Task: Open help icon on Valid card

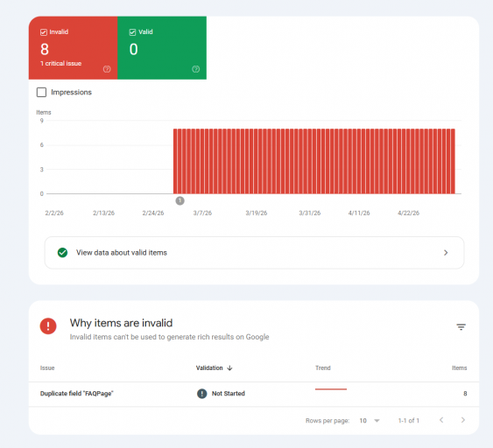Action: 196,69
